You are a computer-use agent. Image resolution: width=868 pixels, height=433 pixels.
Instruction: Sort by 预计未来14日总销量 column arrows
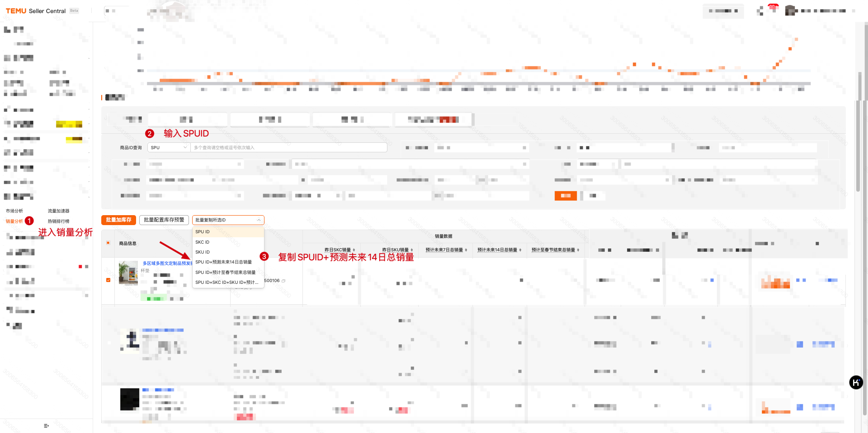coord(520,250)
